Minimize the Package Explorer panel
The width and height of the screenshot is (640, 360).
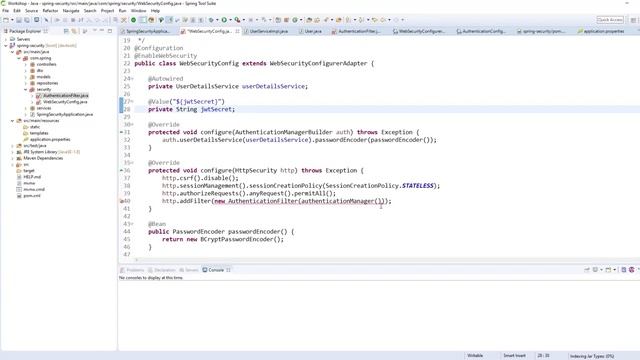pyautogui.click(x=102, y=31)
